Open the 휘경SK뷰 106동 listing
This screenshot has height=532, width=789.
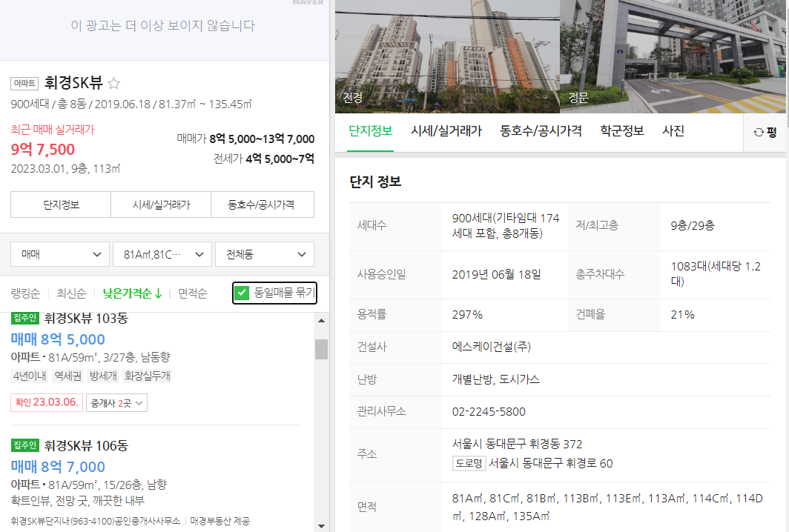coord(86,445)
